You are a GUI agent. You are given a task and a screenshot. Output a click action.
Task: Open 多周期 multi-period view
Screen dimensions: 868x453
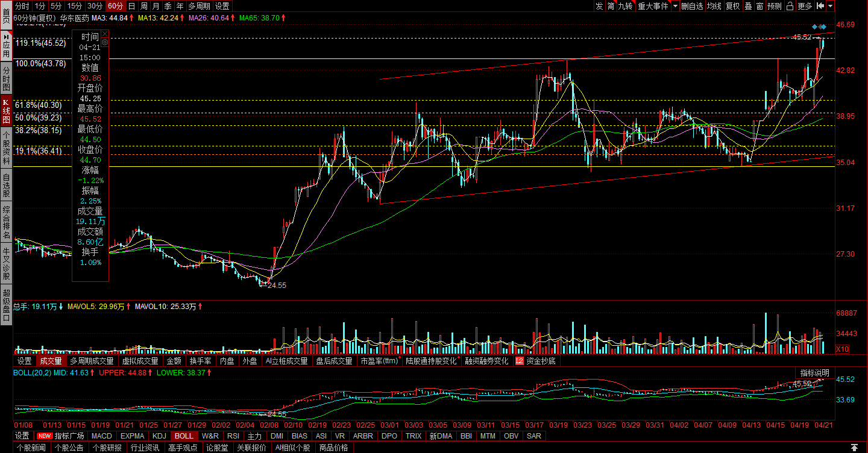200,6
